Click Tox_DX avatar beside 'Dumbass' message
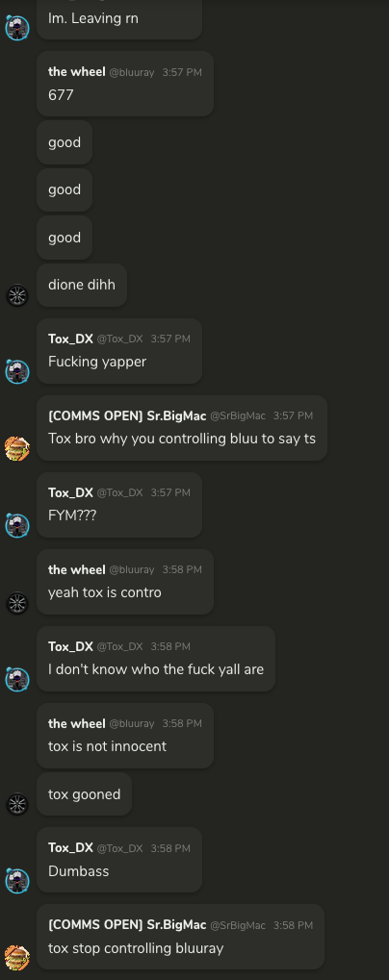Screen dimensions: 389x980 (17, 881)
